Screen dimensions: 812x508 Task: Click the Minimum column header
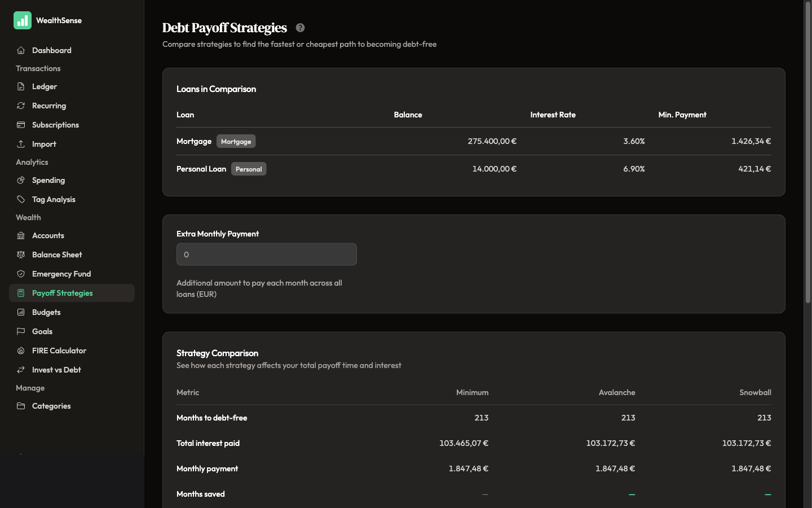[472, 392]
